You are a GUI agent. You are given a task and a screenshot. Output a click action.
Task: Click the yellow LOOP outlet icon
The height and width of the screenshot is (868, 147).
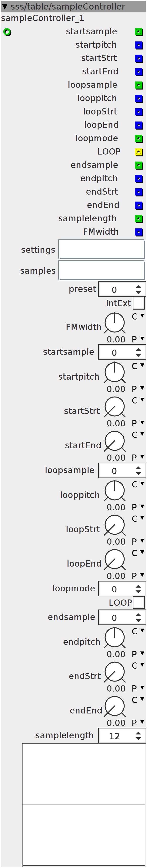(139, 152)
